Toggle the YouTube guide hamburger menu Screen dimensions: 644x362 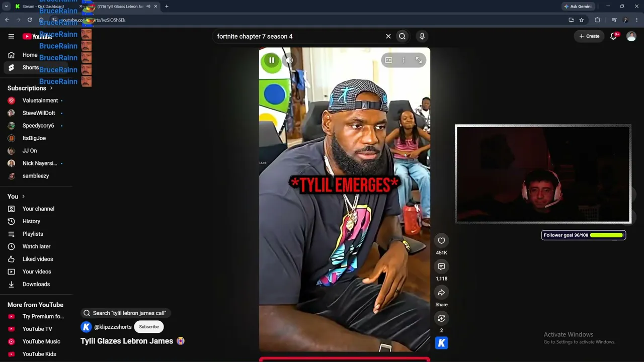coord(11,36)
